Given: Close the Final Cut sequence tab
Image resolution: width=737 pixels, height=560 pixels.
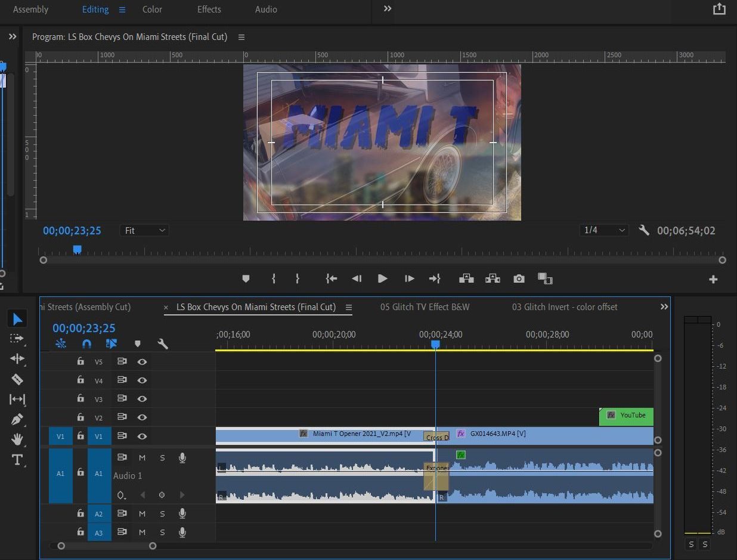Looking at the screenshot, I should coord(166,308).
